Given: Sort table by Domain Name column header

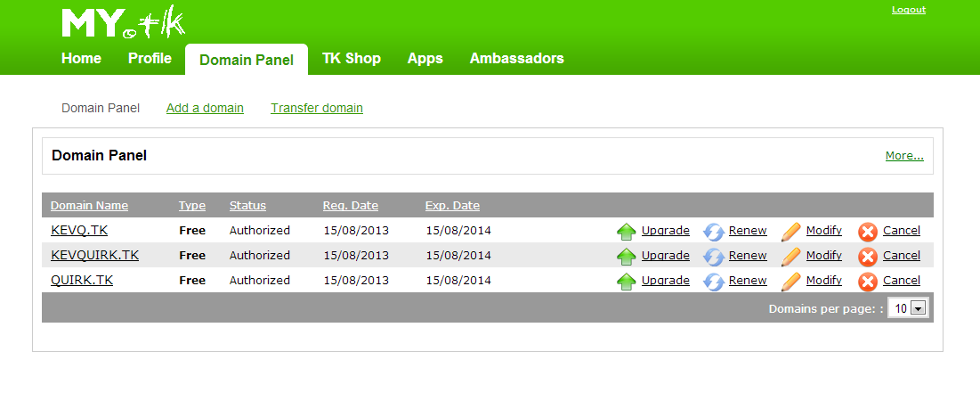Looking at the screenshot, I should click(89, 206).
